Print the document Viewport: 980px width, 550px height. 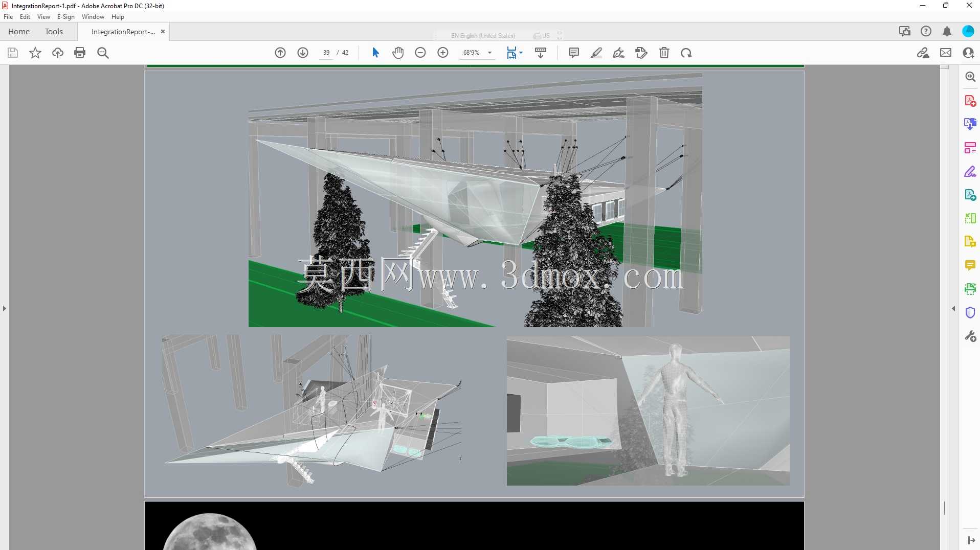pos(80,53)
